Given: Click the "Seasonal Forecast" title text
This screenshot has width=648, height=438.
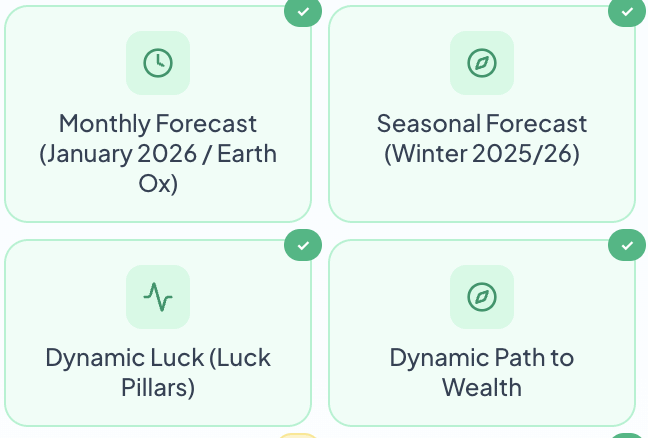Looking at the screenshot, I should point(482,124).
